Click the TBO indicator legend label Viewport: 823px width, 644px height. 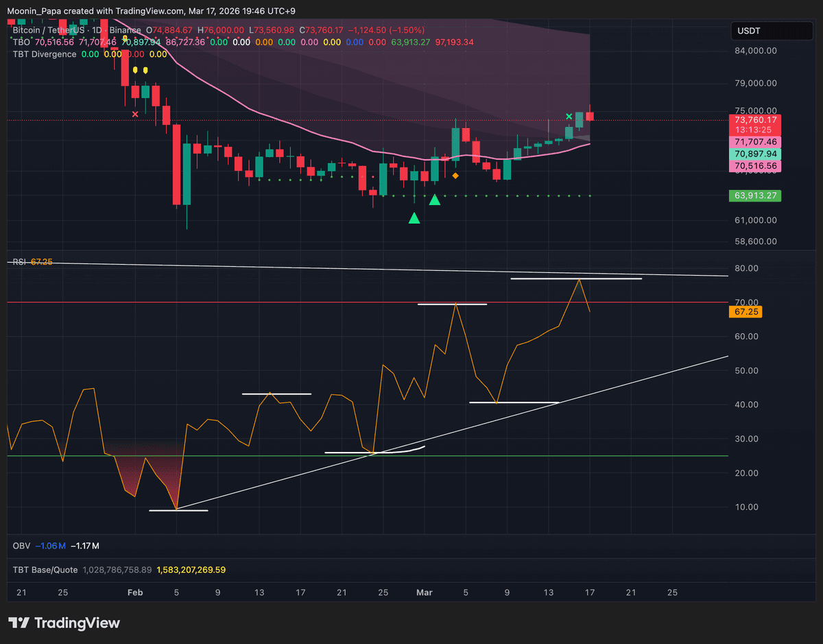pos(21,43)
